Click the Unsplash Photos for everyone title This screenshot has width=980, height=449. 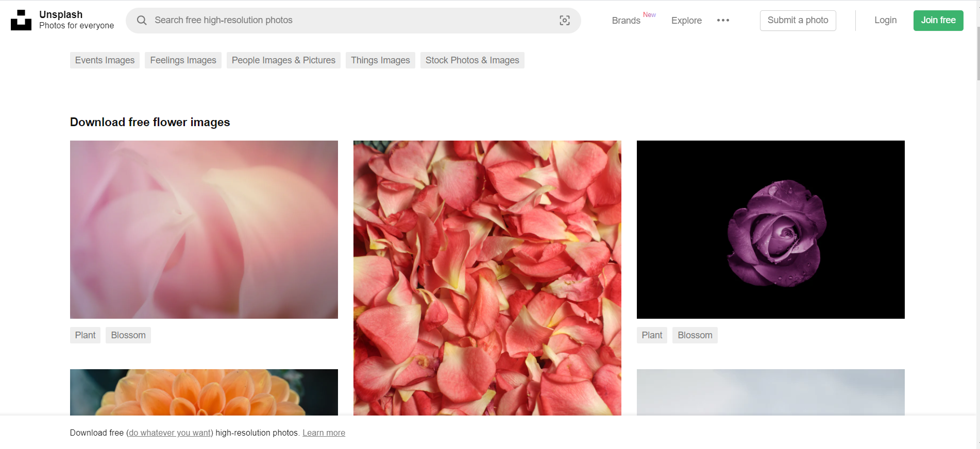(76, 20)
